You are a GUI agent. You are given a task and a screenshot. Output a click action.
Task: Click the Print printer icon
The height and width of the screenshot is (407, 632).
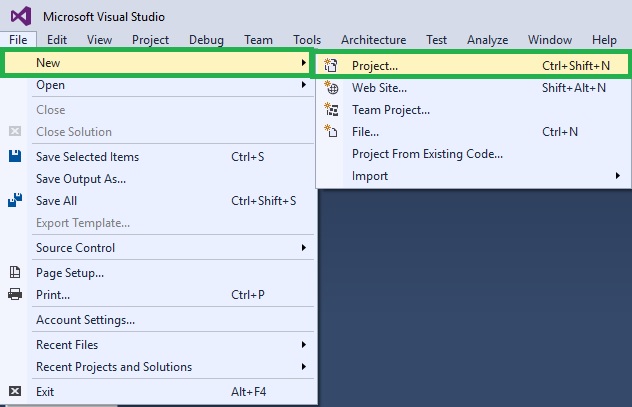(15, 294)
